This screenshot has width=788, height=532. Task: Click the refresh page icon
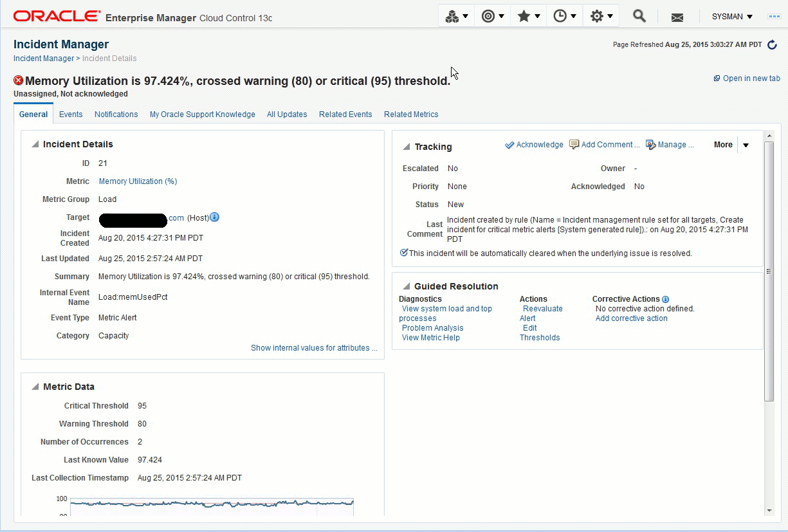[x=773, y=44]
